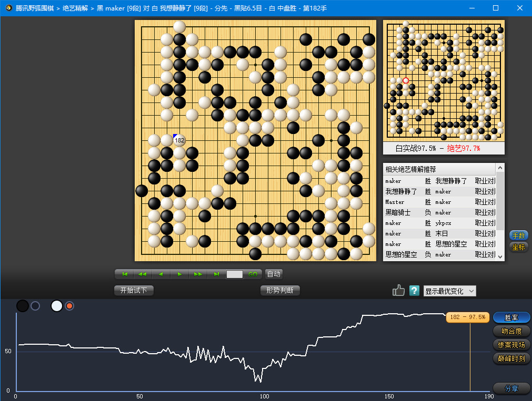Click the move number input box
The image size is (532, 401).
(235, 274)
